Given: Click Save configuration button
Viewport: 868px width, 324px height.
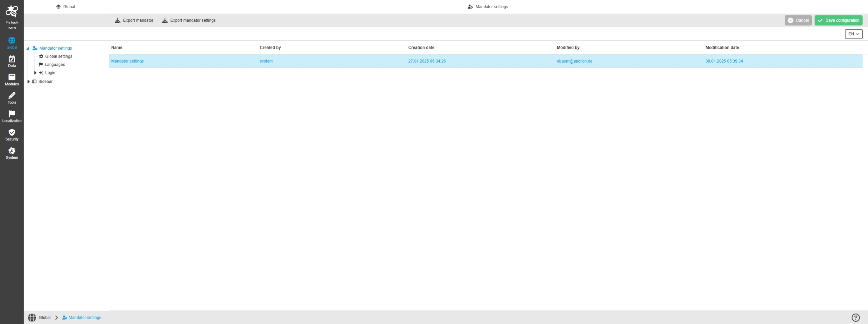Looking at the screenshot, I should (838, 20).
